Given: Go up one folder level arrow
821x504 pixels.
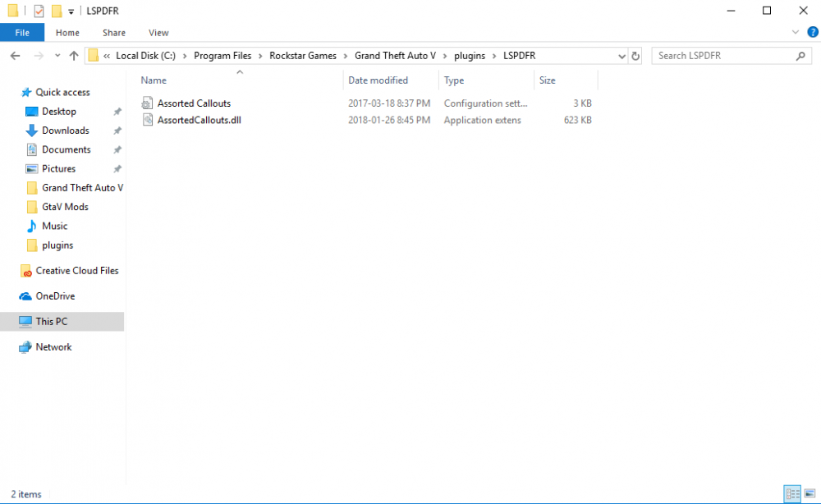Looking at the screenshot, I should click(74, 56).
